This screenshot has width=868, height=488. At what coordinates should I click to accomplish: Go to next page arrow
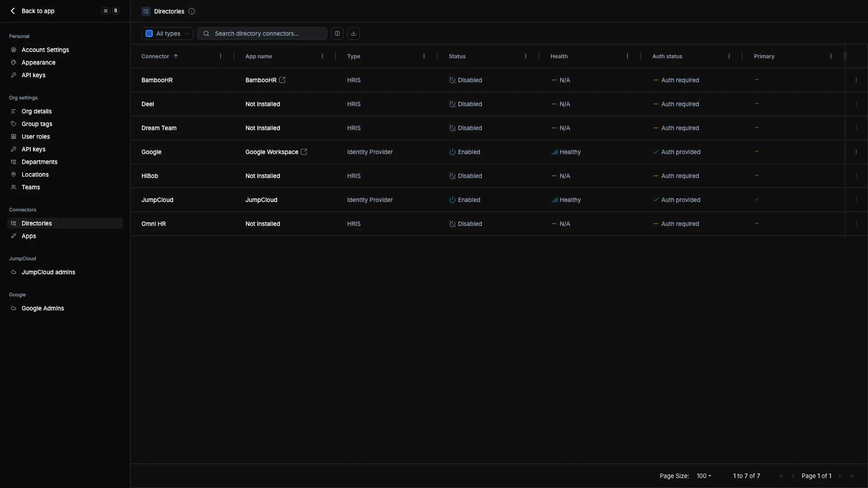(x=840, y=476)
